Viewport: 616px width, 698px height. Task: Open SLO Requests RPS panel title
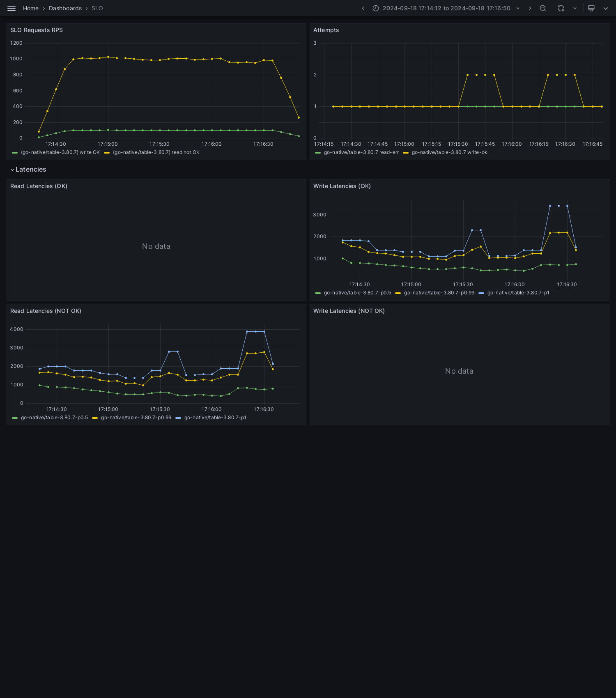pos(37,30)
